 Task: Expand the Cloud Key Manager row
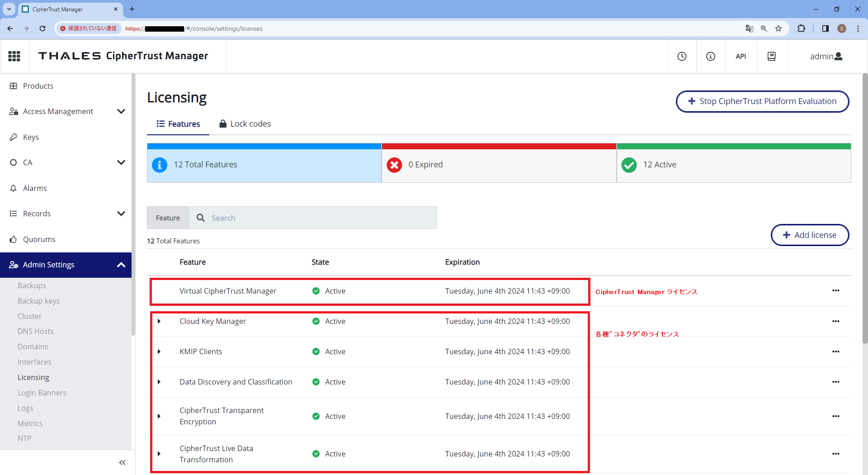click(159, 321)
